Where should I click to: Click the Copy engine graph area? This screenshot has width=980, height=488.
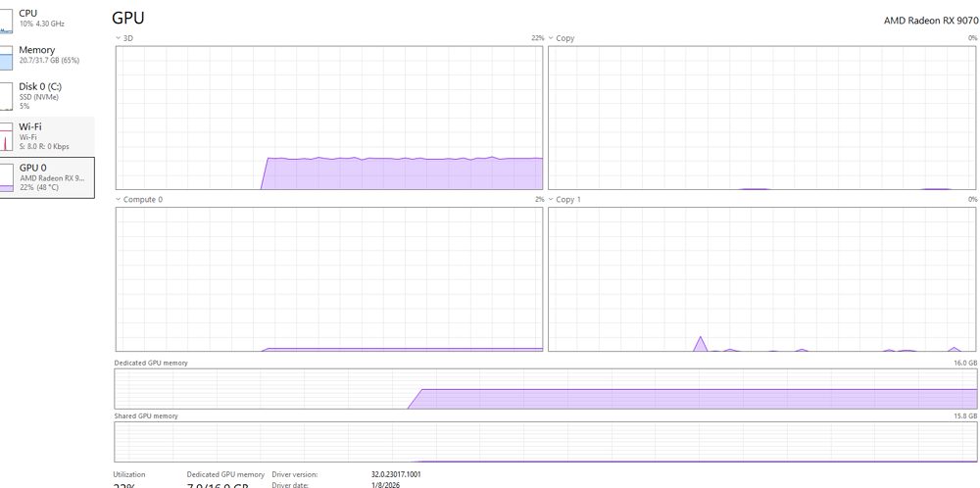761,118
